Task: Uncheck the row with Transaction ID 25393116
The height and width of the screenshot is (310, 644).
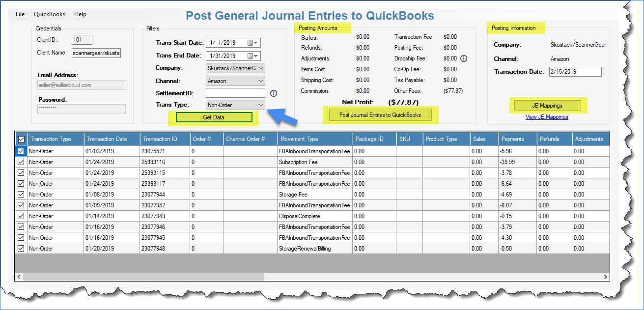Action: pos(21,162)
